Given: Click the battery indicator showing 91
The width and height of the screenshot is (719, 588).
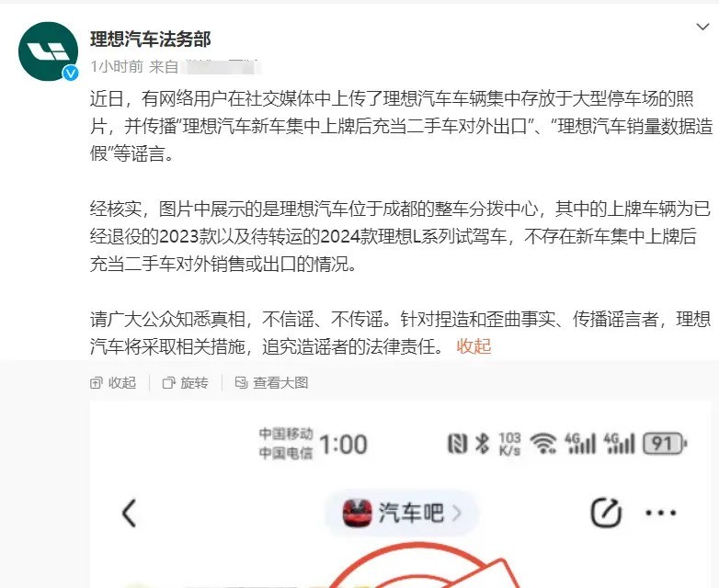Looking at the screenshot, I should coord(665,444).
